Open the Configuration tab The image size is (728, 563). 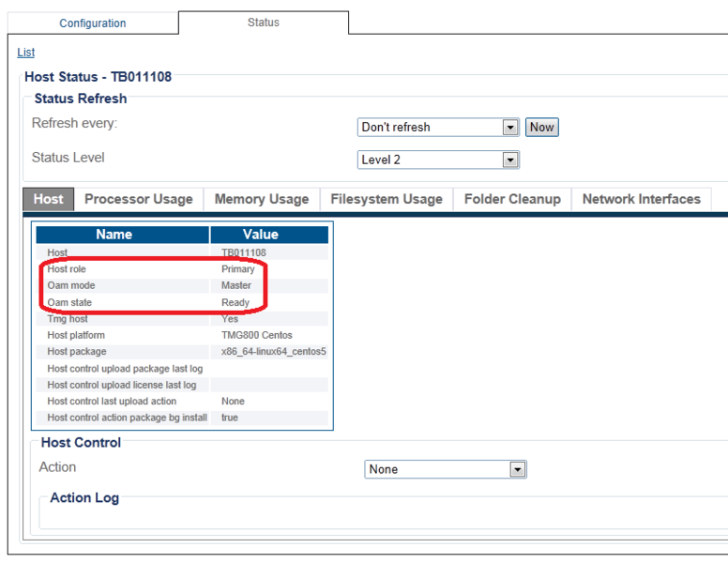point(92,23)
